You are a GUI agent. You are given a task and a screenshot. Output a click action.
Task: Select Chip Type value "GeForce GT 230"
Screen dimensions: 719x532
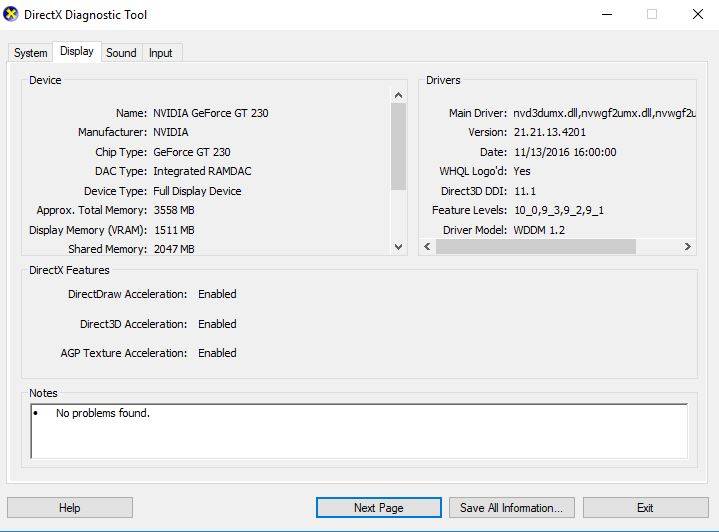pos(192,152)
